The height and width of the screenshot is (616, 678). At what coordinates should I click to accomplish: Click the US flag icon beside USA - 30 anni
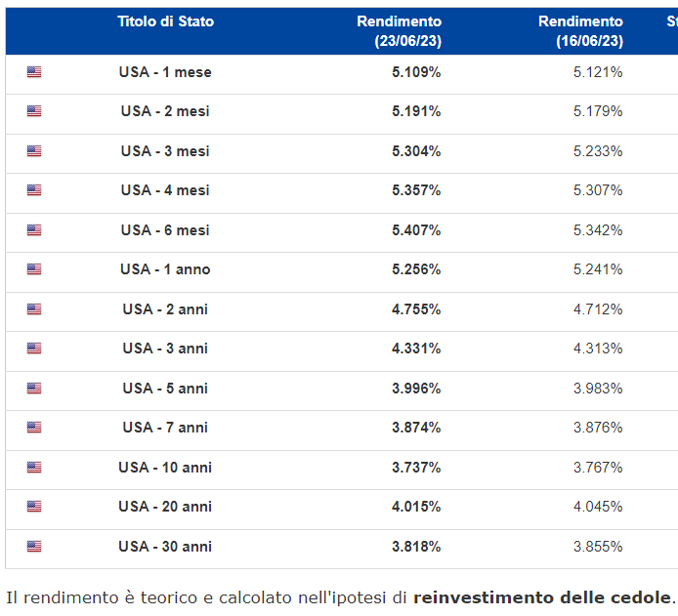coord(34,547)
